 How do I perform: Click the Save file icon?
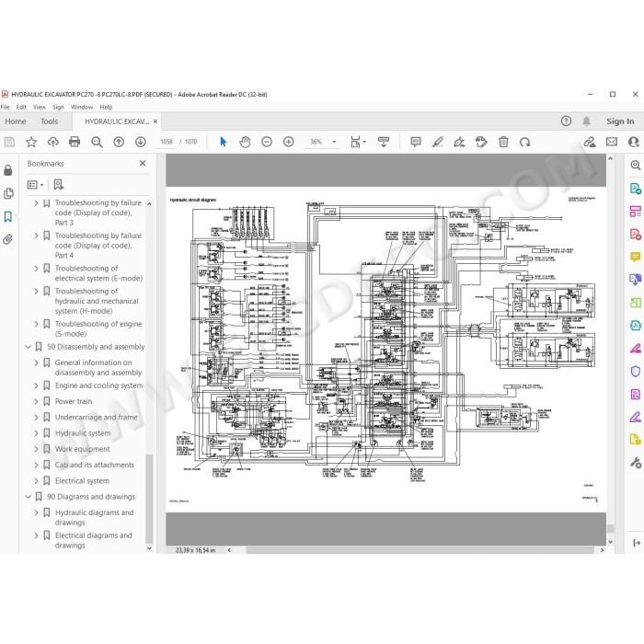(x=9, y=142)
